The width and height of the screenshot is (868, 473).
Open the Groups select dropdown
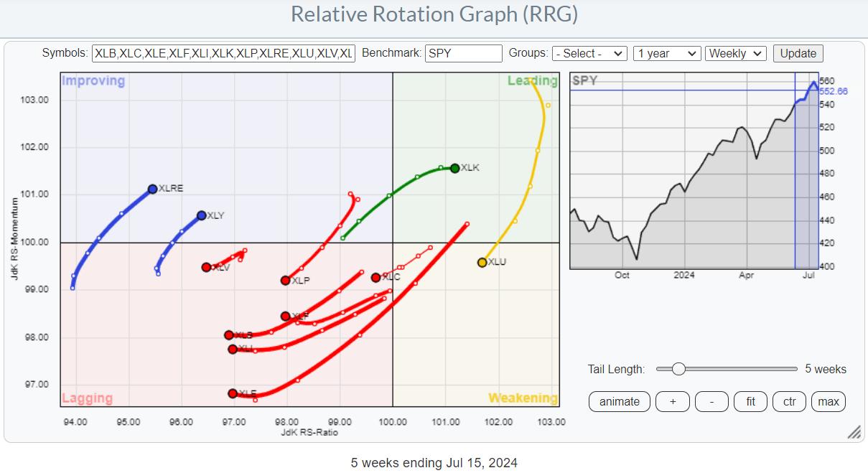point(589,53)
